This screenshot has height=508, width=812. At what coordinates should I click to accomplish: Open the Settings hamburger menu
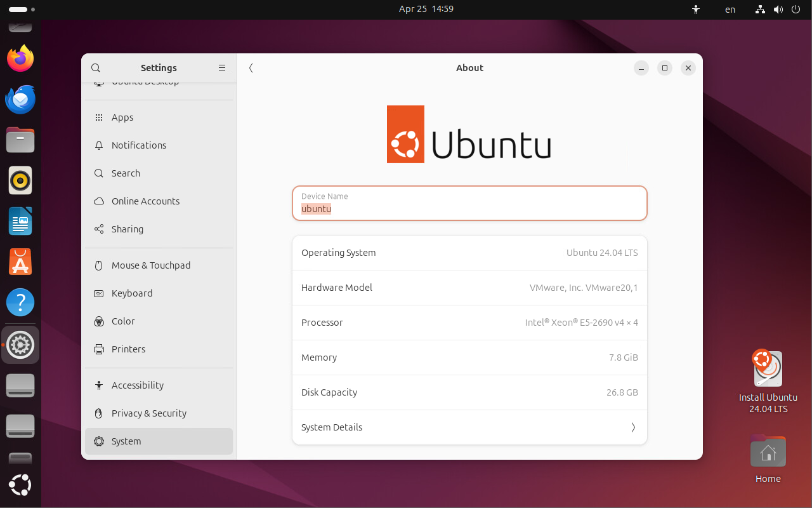tap(222, 68)
